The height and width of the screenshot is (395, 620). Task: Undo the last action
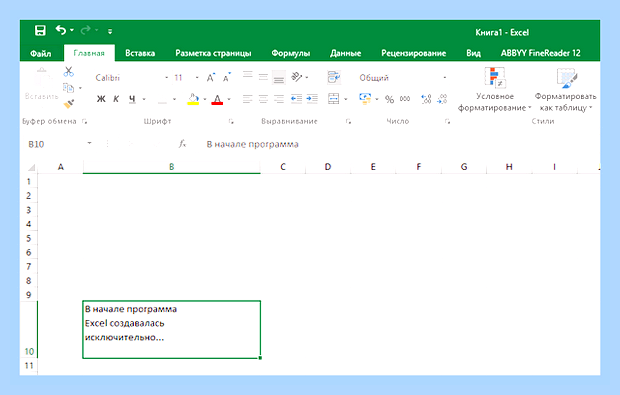(61, 30)
